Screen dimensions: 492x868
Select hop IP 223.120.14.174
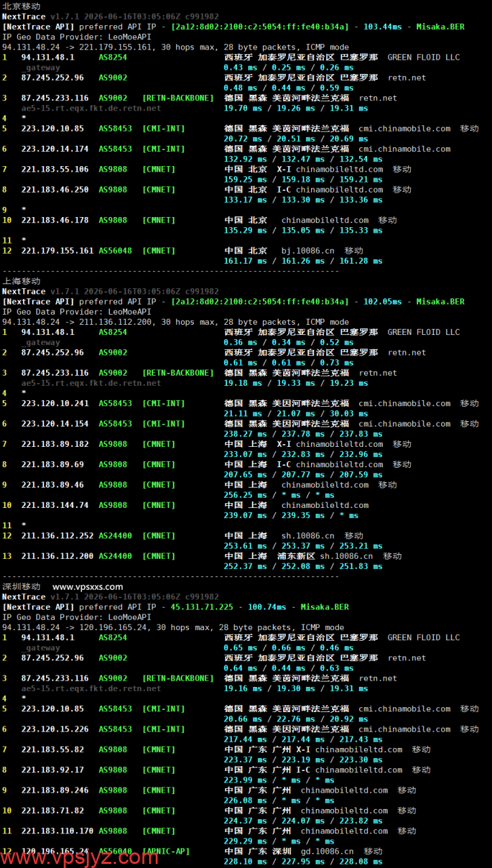pos(55,149)
